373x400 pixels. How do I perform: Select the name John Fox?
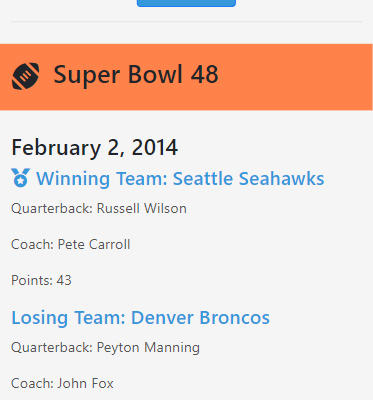tap(85, 383)
